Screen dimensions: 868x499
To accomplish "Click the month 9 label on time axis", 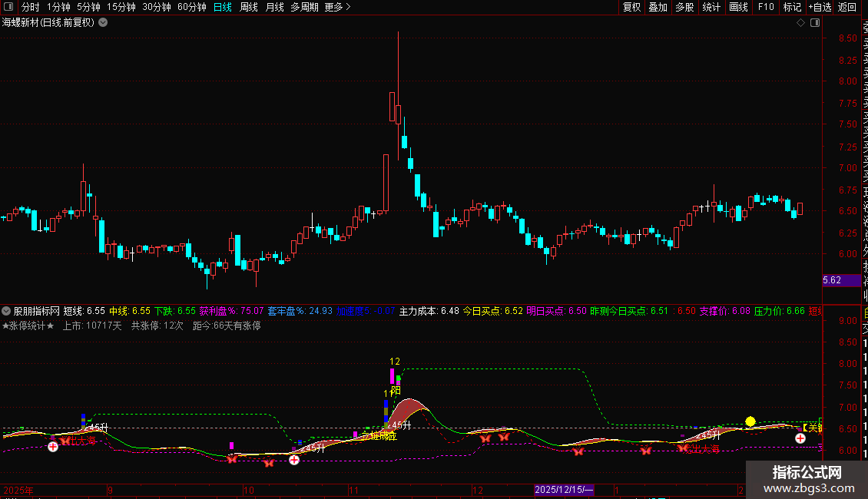I will click(110, 490).
